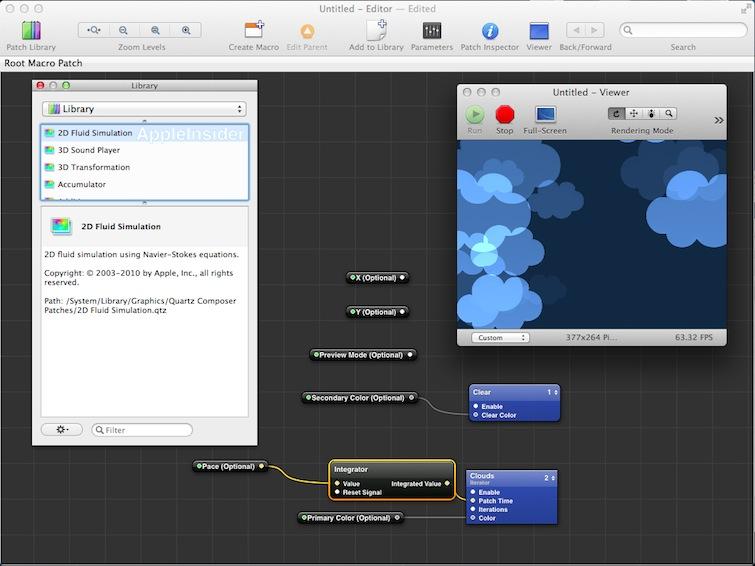755x566 pixels.
Task: Stop the composition with the red Stop button
Action: pos(505,115)
